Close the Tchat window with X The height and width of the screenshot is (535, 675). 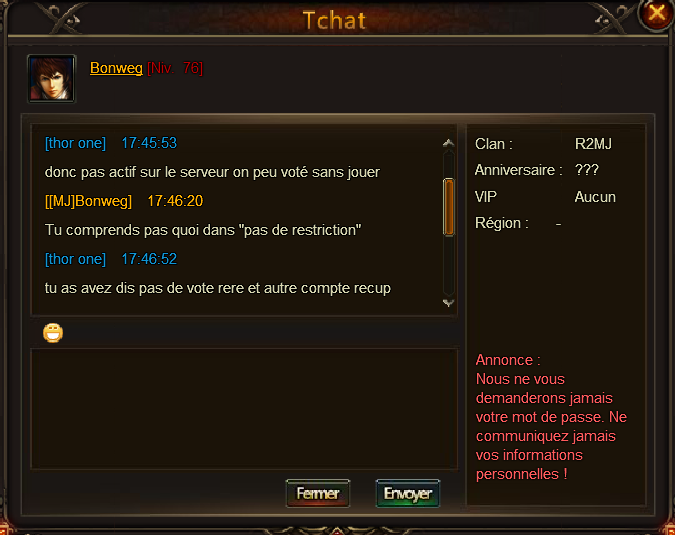coord(656,14)
